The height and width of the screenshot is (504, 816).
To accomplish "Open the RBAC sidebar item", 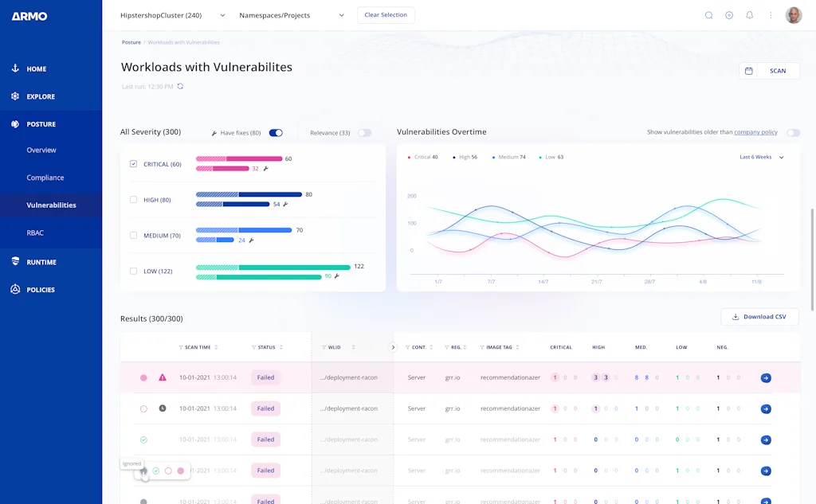I will tap(35, 232).
